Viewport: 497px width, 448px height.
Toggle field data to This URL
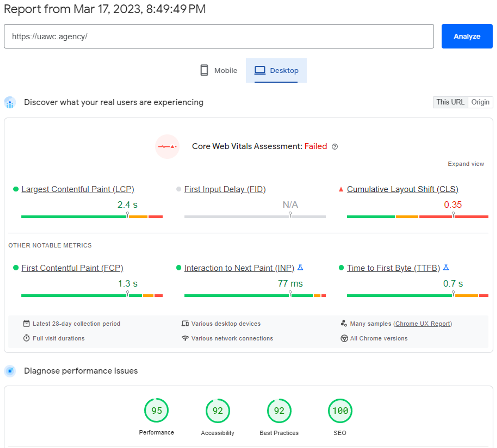(x=450, y=102)
